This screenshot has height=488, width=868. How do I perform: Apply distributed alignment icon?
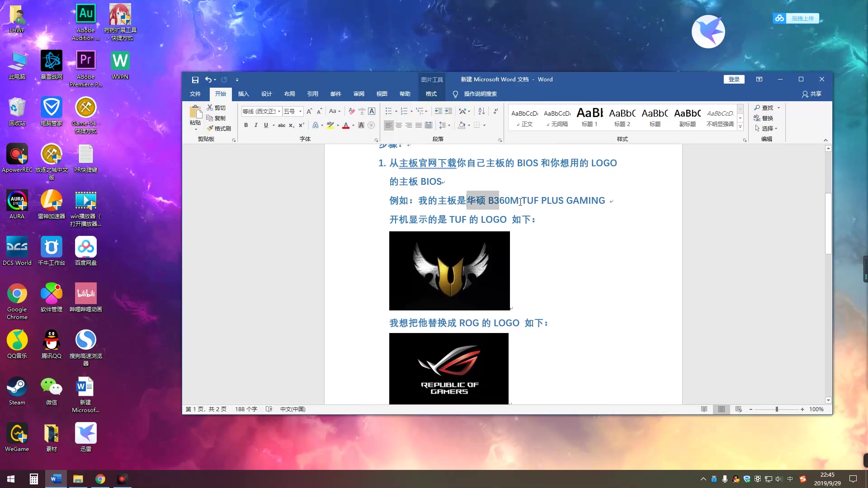pyautogui.click(x=429, y=125)
